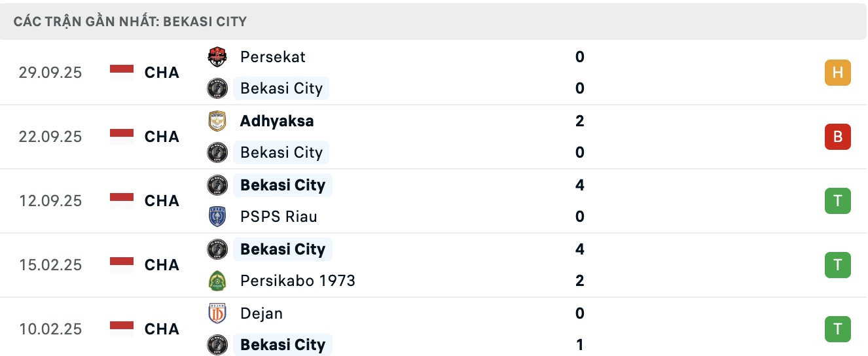The image size is (868, 356).
Task: Click the orange H draw badge
Action: [837, 73]
